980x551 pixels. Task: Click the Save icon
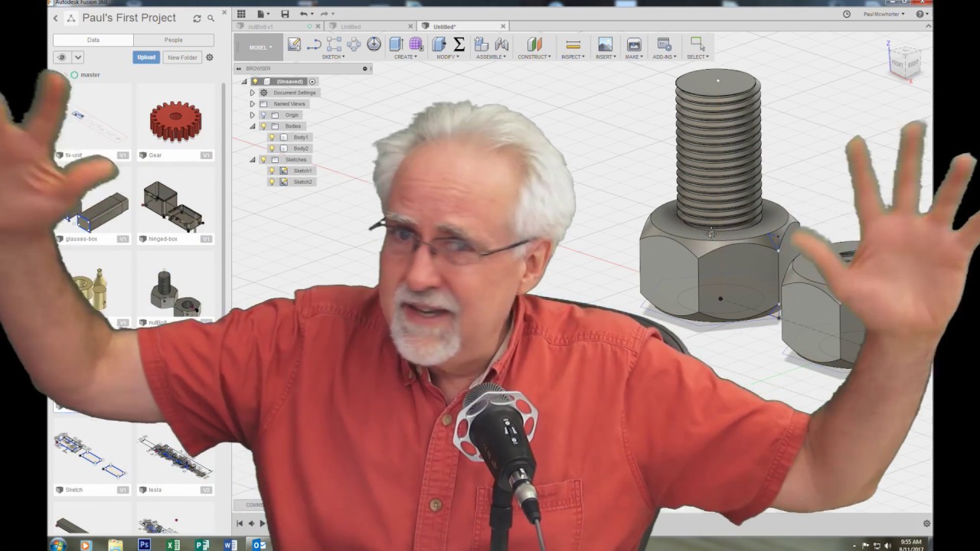pos(285,14)
